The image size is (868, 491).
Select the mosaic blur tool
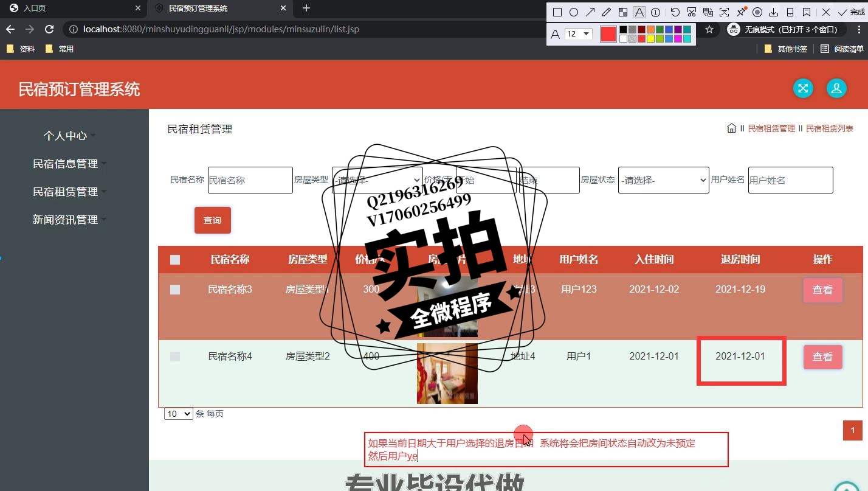(622, 12)
